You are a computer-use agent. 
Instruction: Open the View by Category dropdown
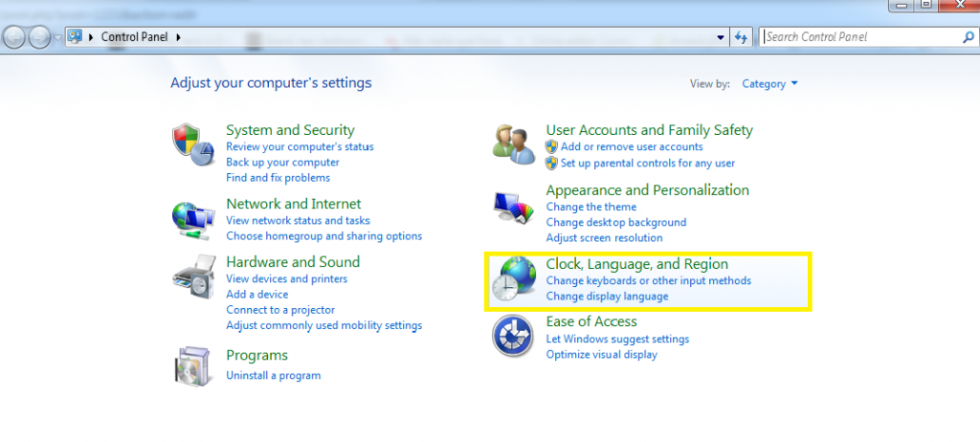click(x=769, y=84)
